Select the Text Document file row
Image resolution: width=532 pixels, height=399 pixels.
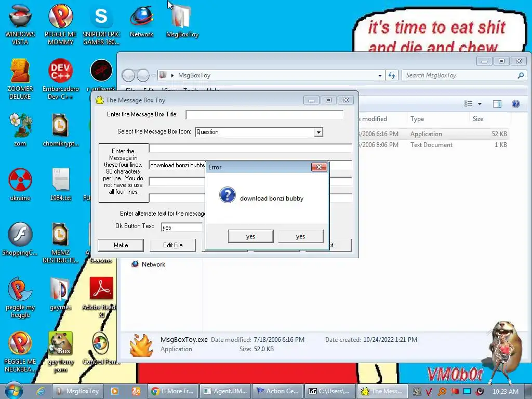(x=433, y=145)
